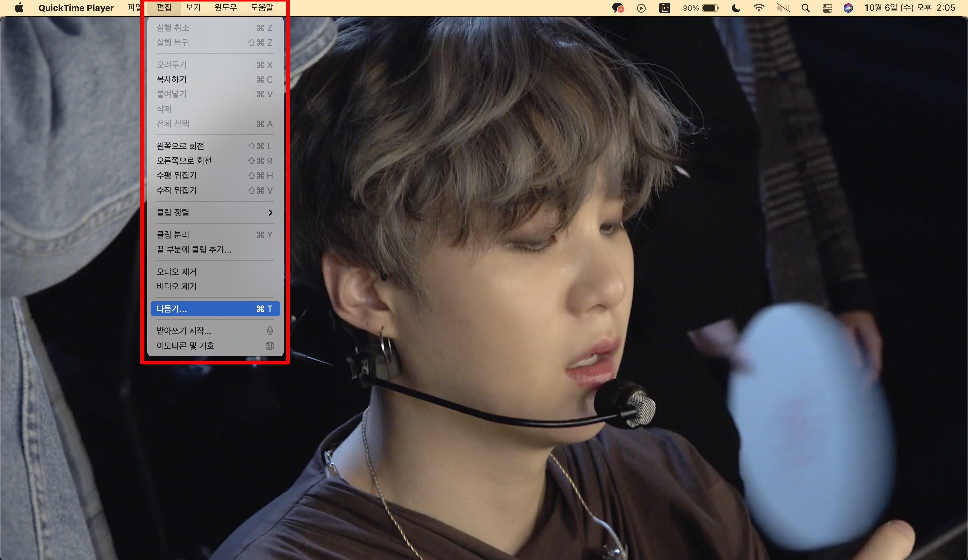Expand the 클립 정렬 submenu
This screenshot has width=968, height=560.
pyautogui.click(x=215, y=212)
